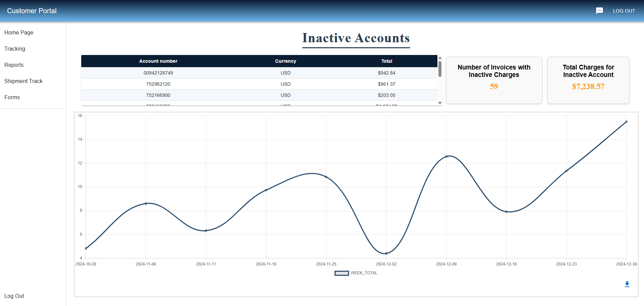644x306 pixels.
Task: Click the table scrollbar up arrow
Action: pyautogui.click(x=440, y=58)
